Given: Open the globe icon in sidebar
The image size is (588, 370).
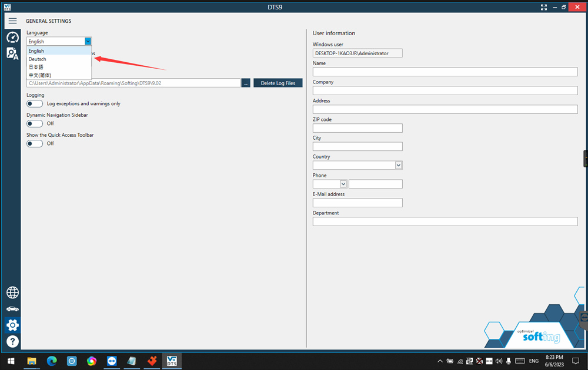Looking at the screenshot, I should (x=12, y=292).
